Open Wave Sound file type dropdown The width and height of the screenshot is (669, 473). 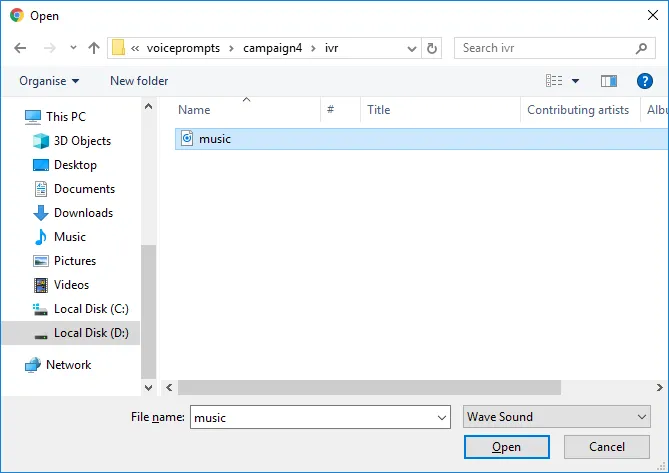pos(557,417)
